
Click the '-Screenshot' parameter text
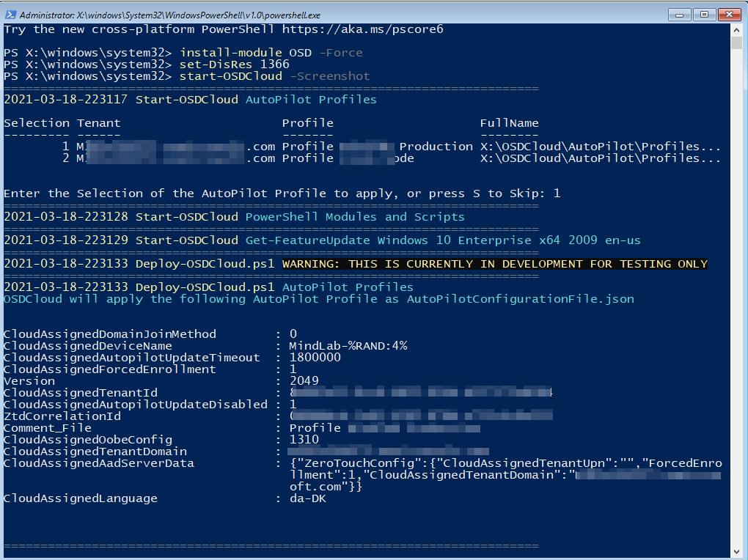[x=330, y=76]
